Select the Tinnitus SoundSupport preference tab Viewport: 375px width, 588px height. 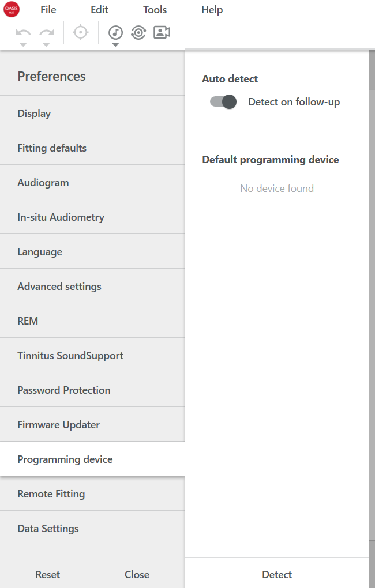(x=92, y=355)
